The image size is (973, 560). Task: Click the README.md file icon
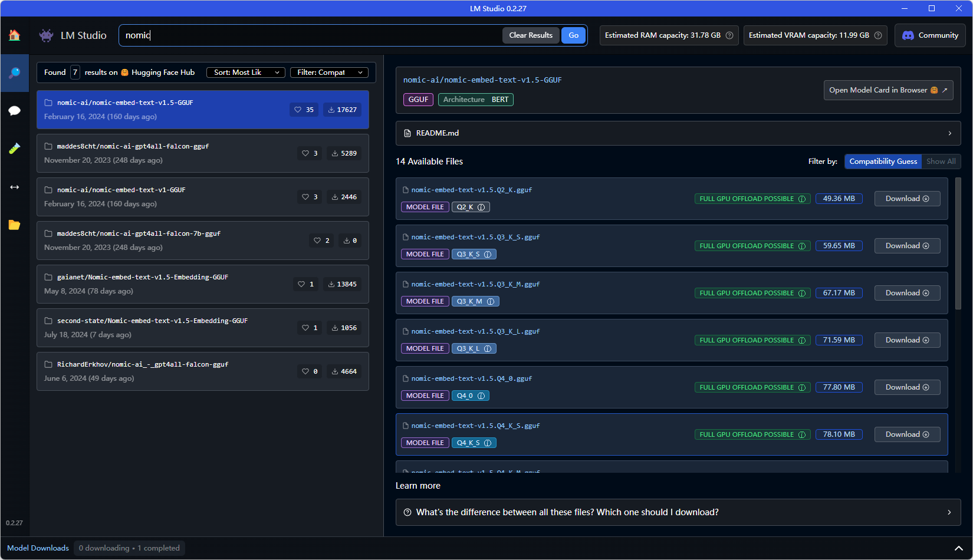407,133
